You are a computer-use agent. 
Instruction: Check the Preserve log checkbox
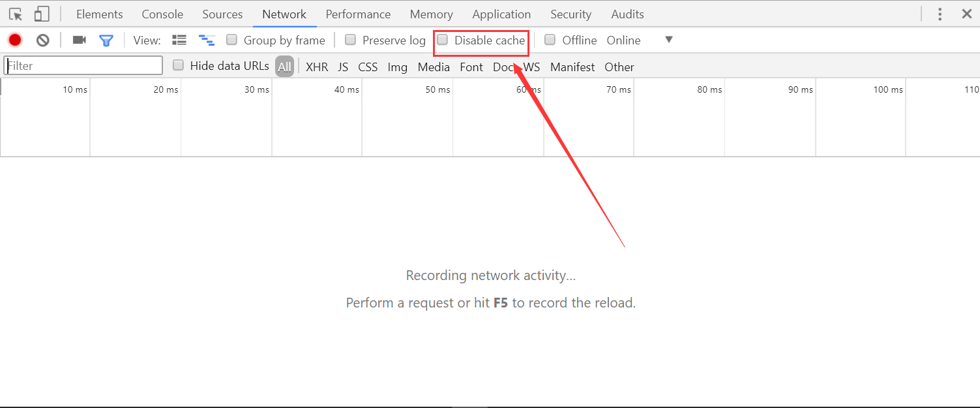click(x=351, y=40)
